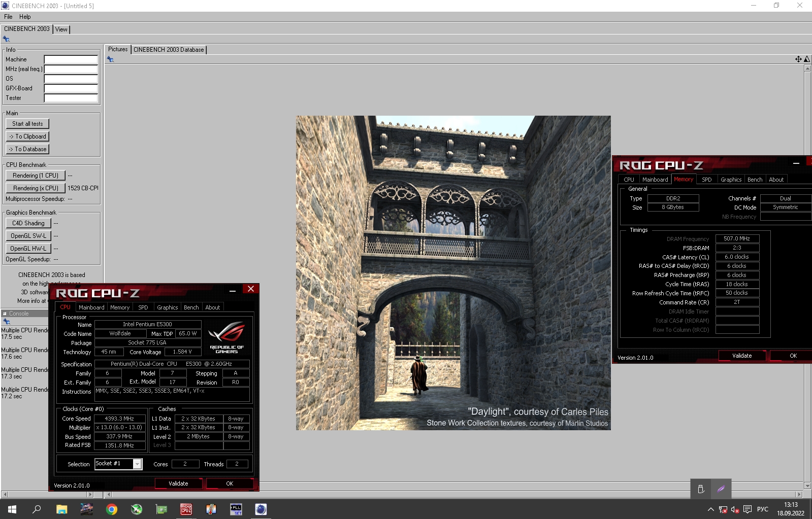Click the move arrows icon above picture
812x519 pixels.
pyautogui.click(x=798, y=59)
